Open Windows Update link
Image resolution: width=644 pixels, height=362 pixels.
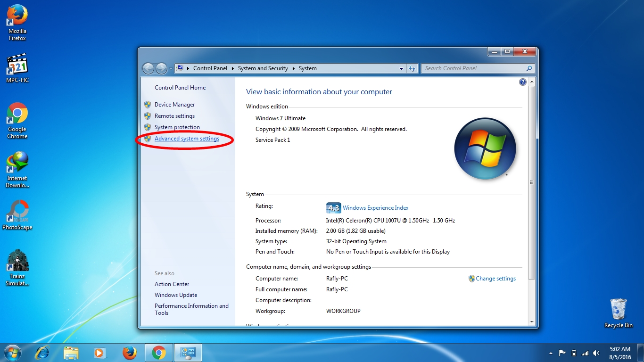[176, 295]
